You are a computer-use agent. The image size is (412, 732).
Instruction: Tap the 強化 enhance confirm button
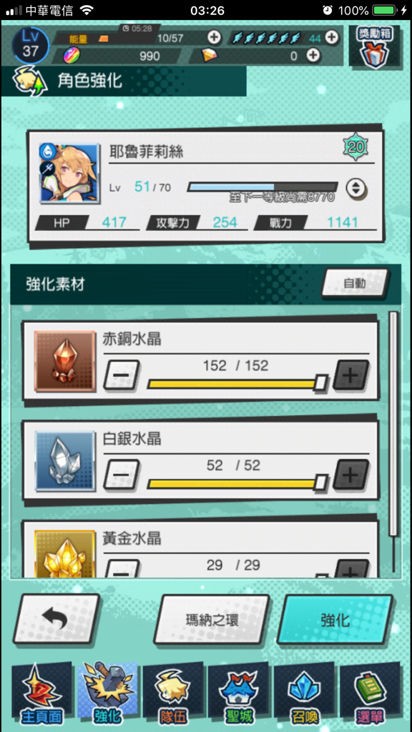(335, 619)
